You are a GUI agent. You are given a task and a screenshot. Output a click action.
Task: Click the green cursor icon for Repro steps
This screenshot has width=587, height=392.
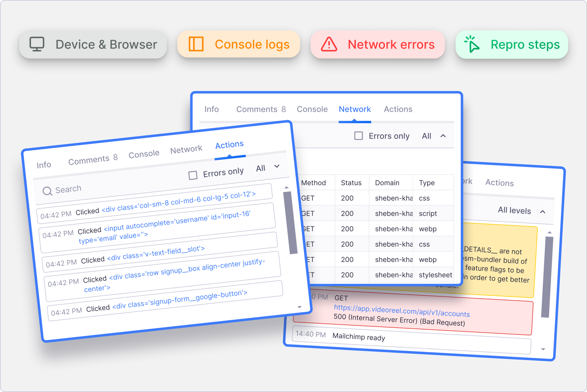(x=472, y=44)
